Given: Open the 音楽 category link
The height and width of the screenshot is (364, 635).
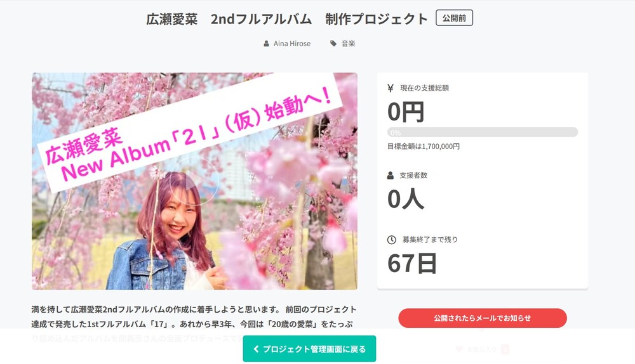Looking at the screenshot, I should point(348,44).
